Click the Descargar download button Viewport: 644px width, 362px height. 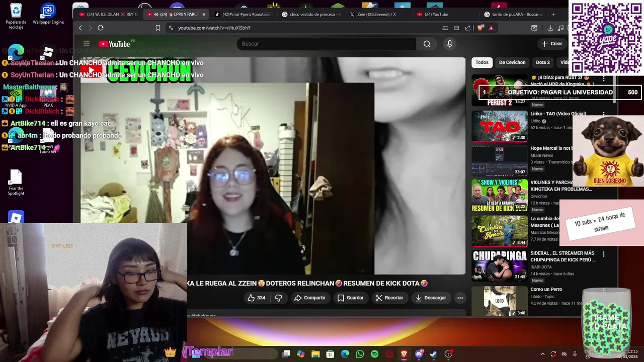[431, 298]
